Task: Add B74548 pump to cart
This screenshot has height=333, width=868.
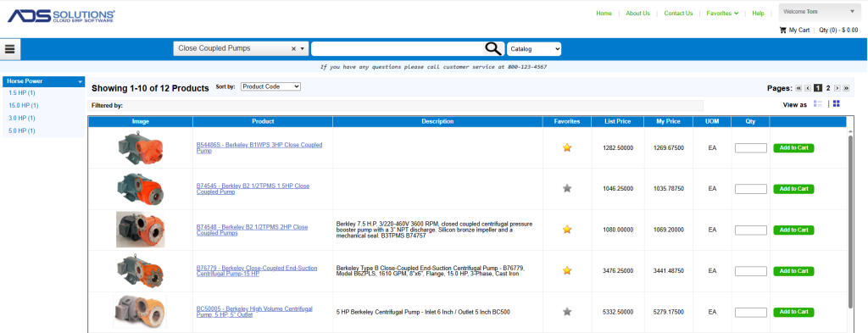Action: [793, 230]
